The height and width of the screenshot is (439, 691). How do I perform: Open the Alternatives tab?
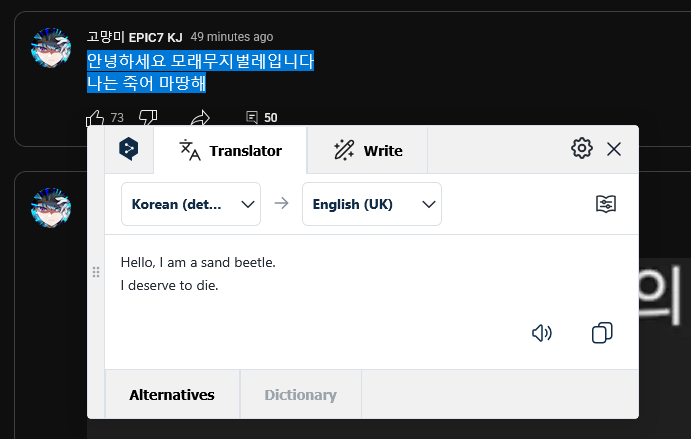(x=172, y=394)
